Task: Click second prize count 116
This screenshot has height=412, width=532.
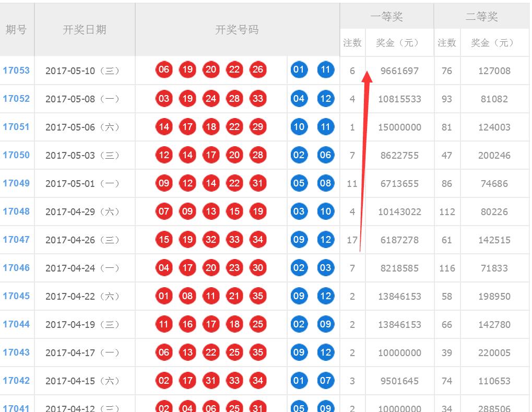Action: click(x=447, y=268)
